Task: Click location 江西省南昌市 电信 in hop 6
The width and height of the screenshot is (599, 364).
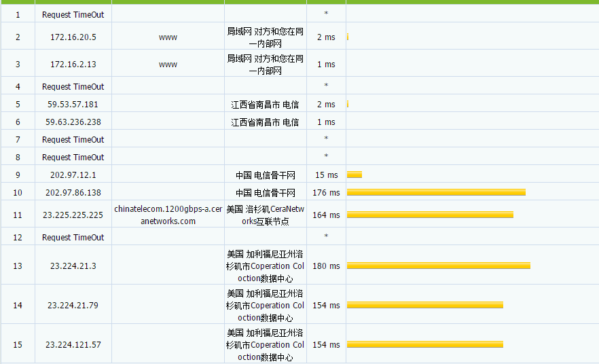Action: click(x=265, y=122)
